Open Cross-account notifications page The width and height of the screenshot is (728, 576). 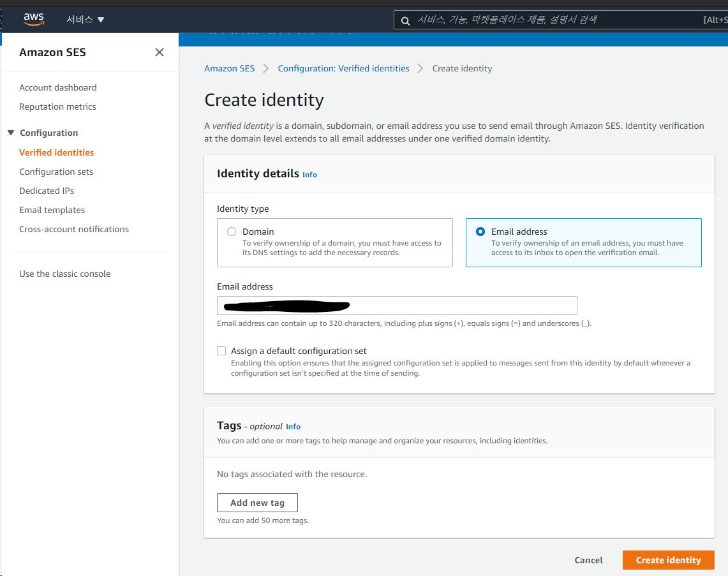click(x=74, y=229)
